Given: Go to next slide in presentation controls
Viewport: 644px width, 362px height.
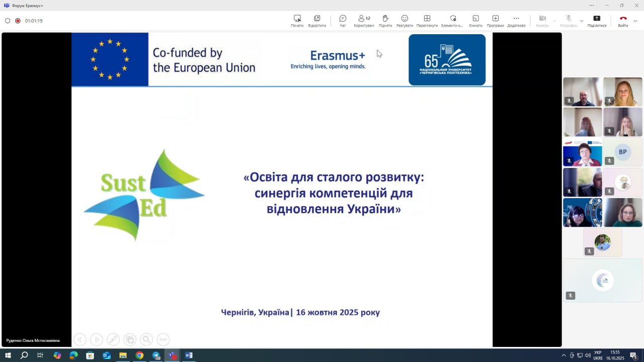Looking at the screenshot, I should 96,339.
